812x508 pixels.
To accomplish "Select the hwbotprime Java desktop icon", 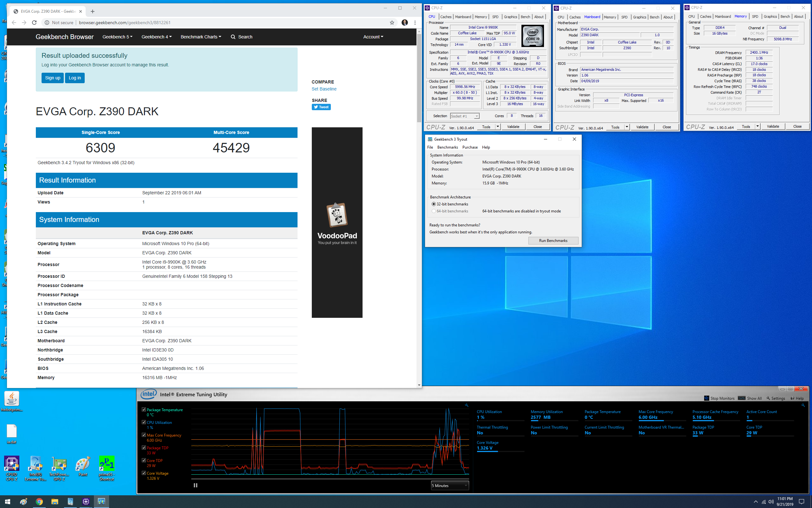I will (x=12, y=402).
